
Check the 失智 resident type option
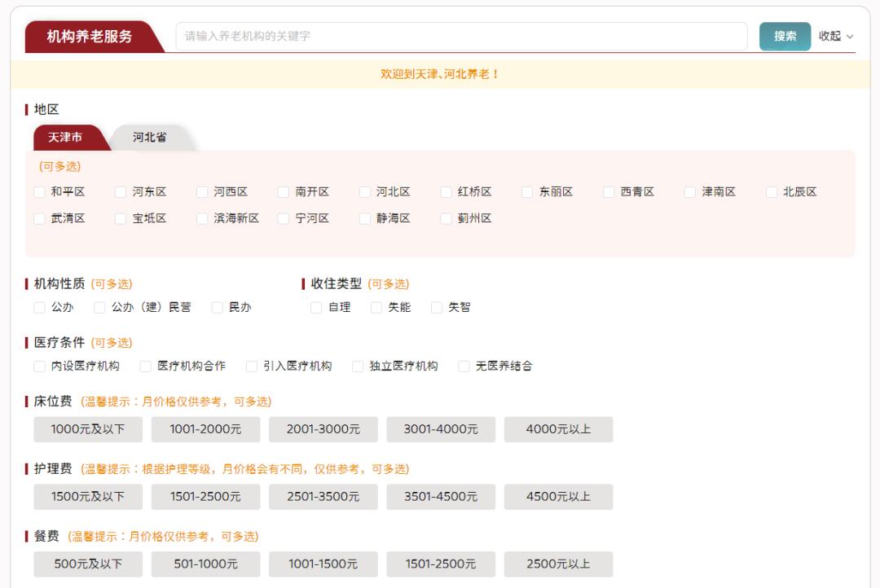[439, 307]
